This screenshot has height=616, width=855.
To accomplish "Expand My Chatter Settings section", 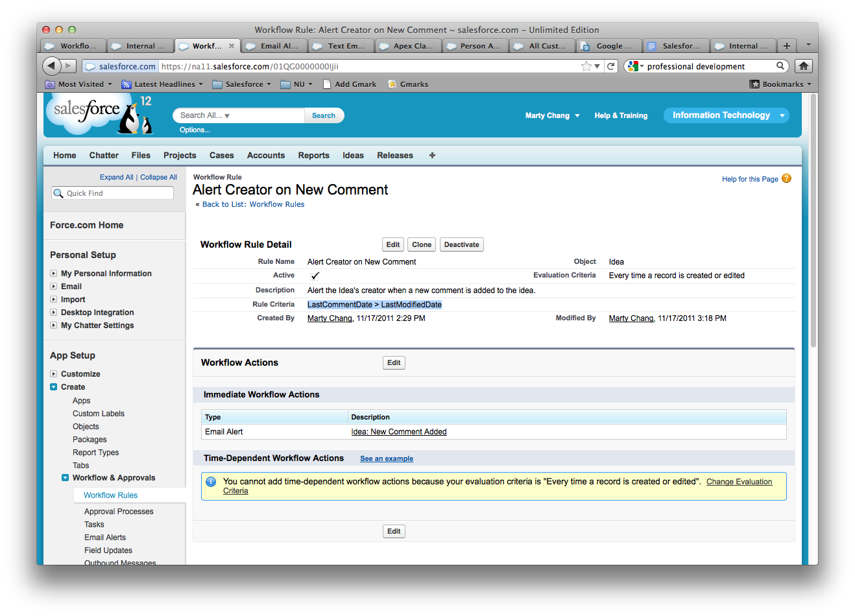I will point(53,326).
